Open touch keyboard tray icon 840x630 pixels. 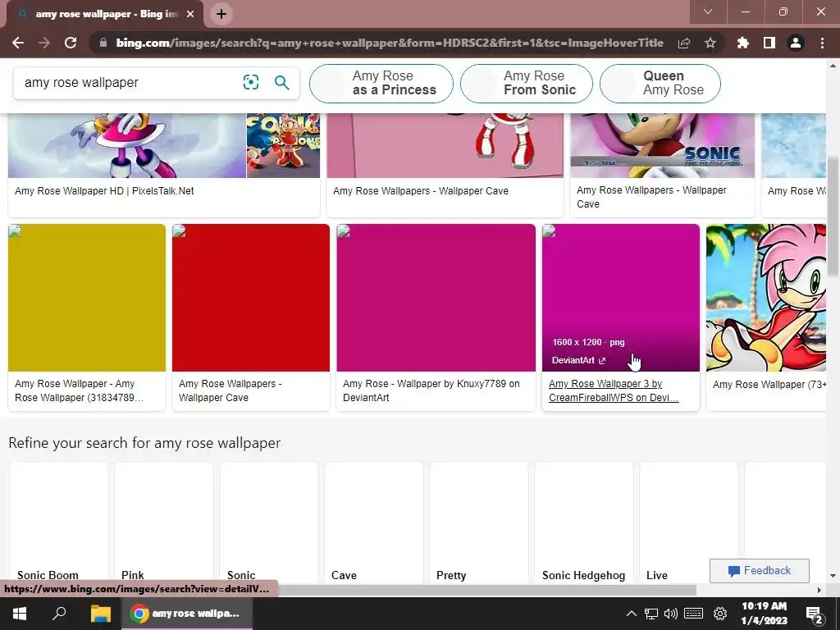693,614
